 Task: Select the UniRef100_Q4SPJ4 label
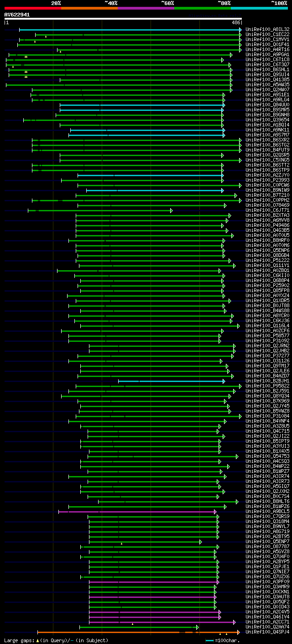[x=267, y=632]
